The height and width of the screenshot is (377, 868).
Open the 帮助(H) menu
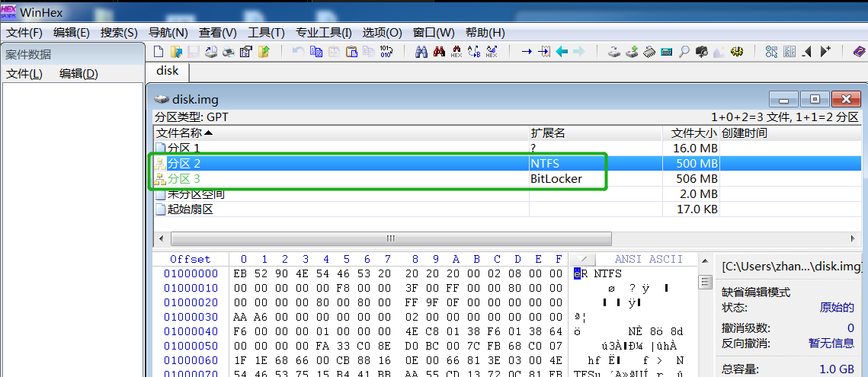click(x=485, y=33)
